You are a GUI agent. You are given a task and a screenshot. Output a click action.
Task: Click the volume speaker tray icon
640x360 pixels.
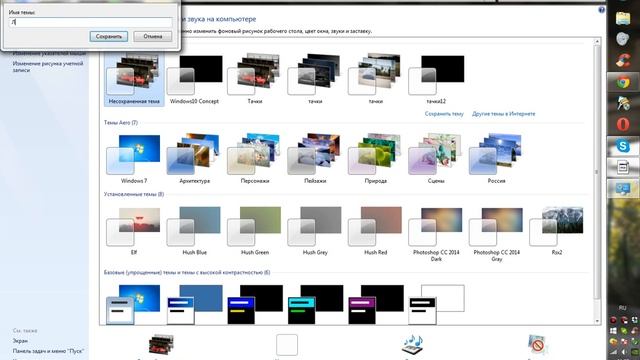[624, 352]
